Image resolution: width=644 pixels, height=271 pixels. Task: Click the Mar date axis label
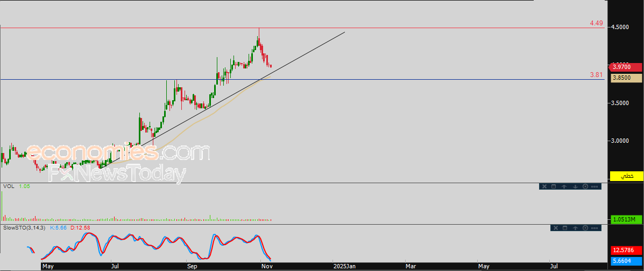tap(411, 267)
